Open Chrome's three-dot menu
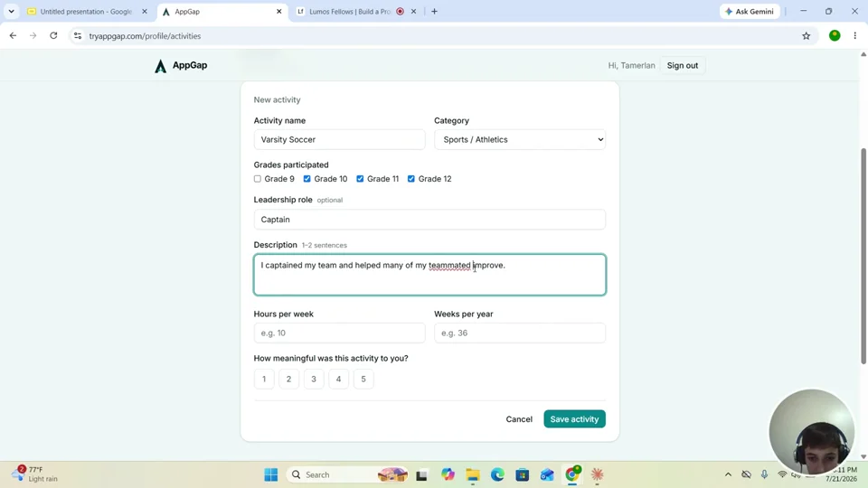Viewport: 868px width, 488px height. [x=854, y=36]
